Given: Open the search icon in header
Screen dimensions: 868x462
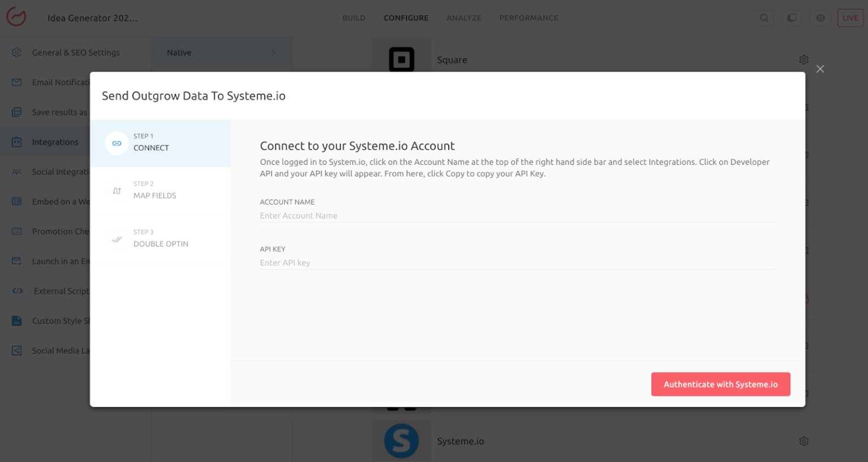Looking at the screenshot, I should pyautogui.click(x=763, y=18).
